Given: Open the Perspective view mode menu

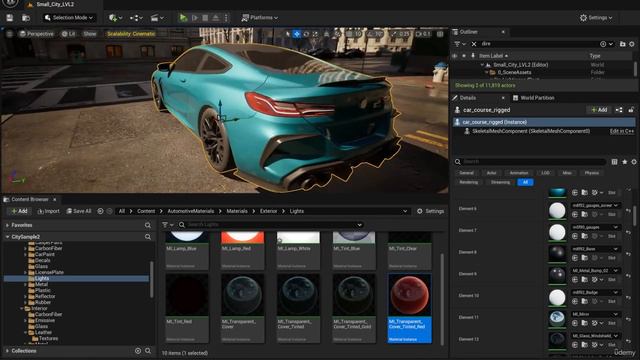Looking at the screenshot, I should coord(37,34).
